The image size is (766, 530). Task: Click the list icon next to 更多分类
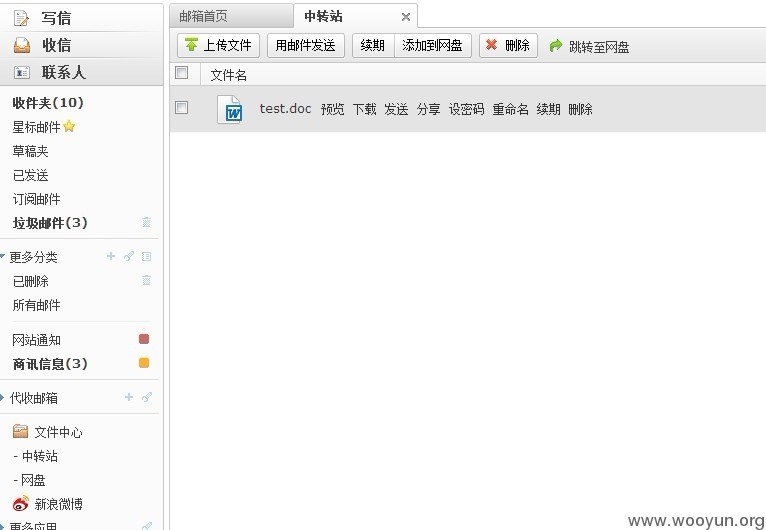[146, 256]
